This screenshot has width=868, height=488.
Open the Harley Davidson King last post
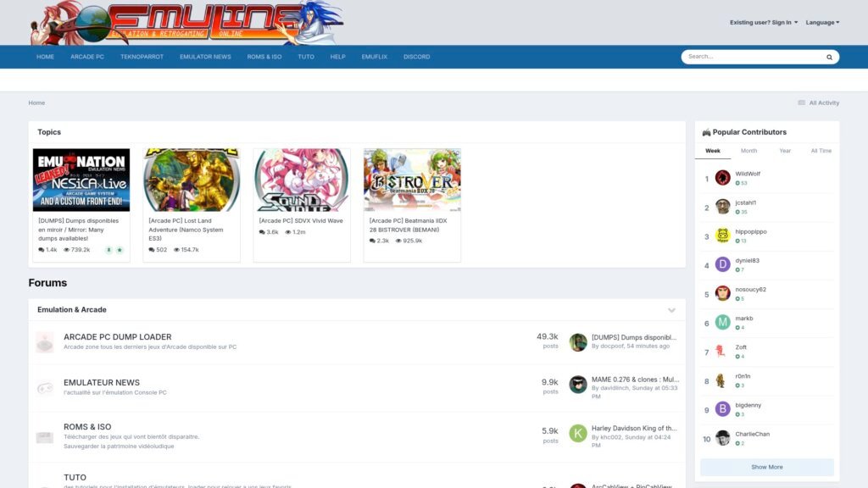pyautogui.click(x=634, y=428)
